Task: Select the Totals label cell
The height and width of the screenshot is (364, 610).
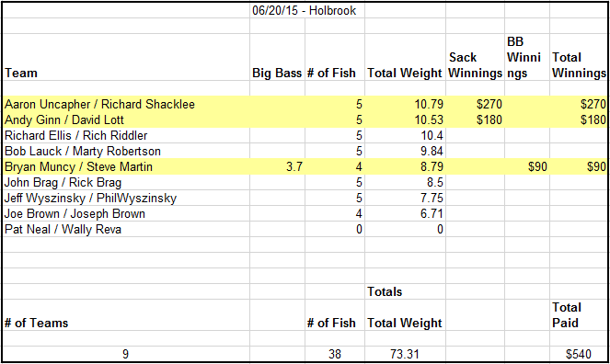Action: point(405,291)
